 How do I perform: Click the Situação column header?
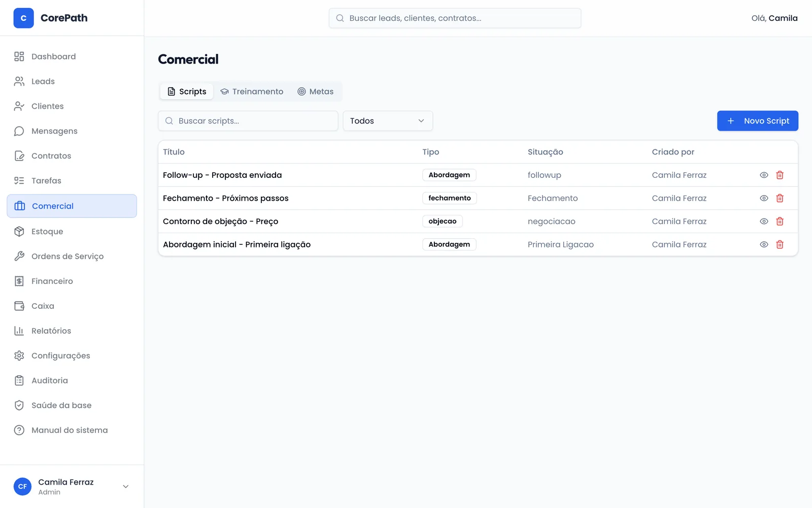pyautogui.click(x=546, y=152)
